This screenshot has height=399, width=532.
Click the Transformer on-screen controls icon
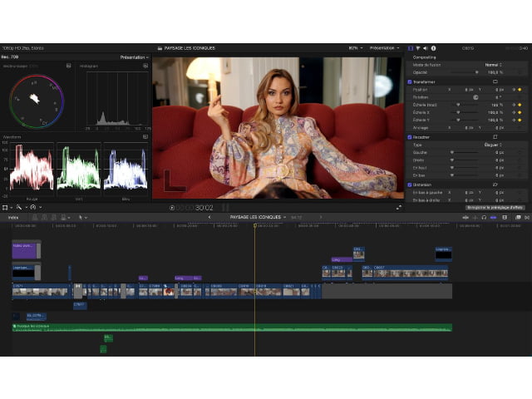[495, 81]
